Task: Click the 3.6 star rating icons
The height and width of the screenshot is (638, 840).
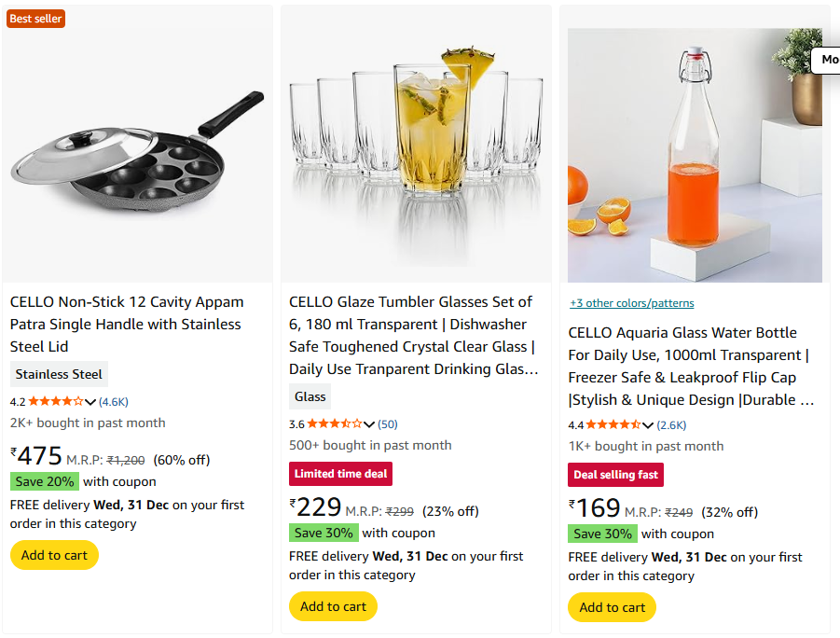Action: point(335,424)
